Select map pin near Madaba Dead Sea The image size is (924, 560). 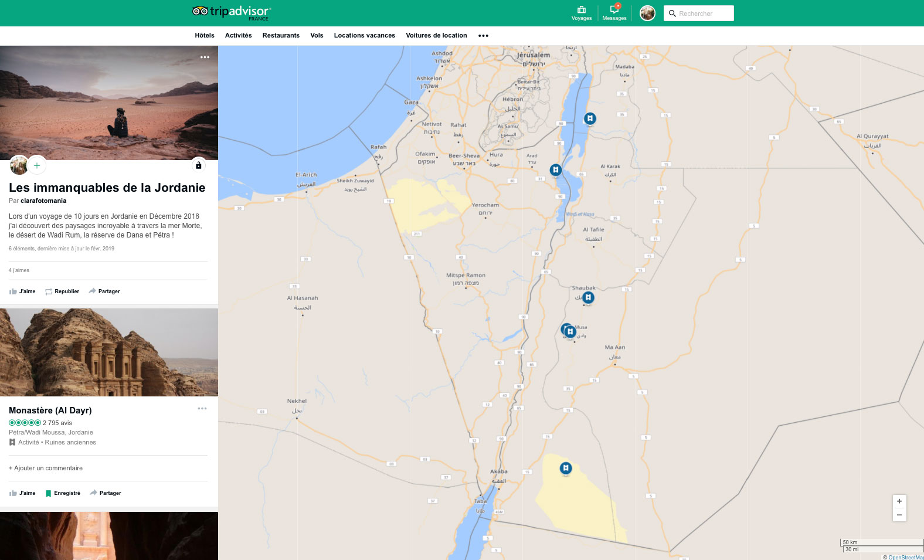pyautogui.click(x=590, y=118)
